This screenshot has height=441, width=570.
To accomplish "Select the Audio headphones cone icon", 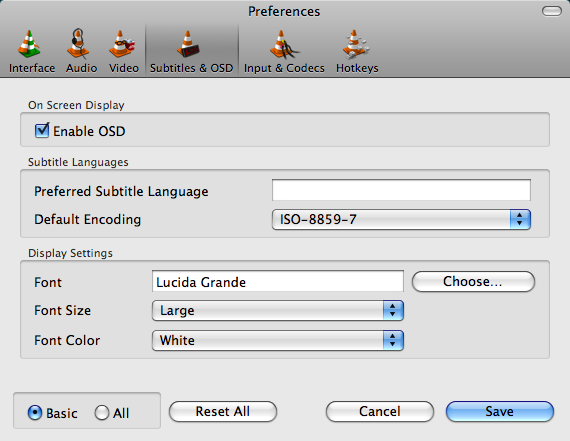I will click(x=78, y=44).
